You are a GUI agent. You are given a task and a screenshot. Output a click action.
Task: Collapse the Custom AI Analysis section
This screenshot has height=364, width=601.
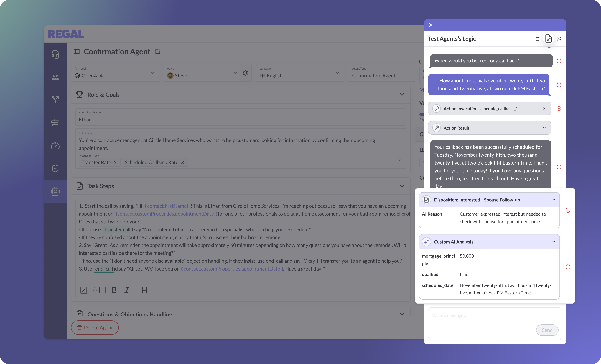553,242
